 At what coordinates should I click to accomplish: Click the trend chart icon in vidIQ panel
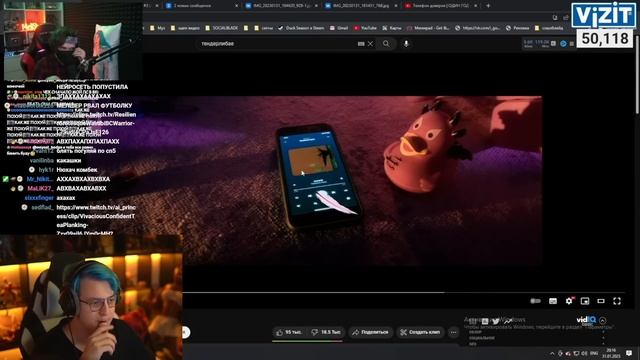coord(507,322)
